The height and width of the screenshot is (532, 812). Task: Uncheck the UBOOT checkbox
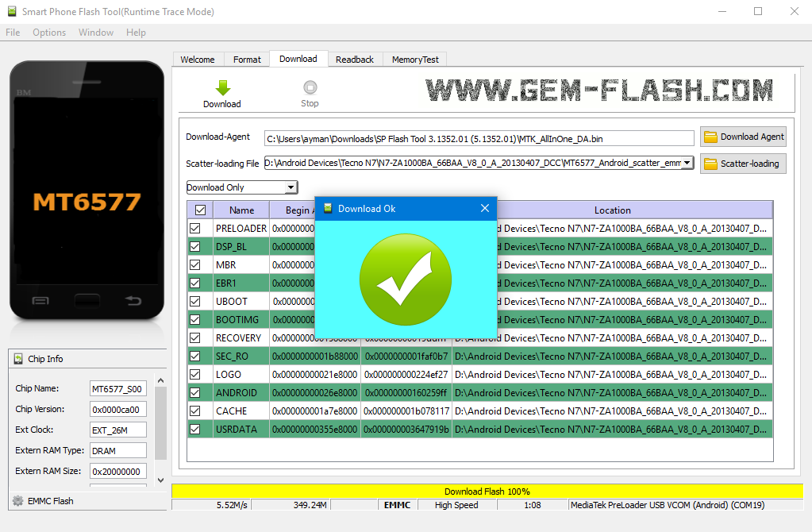(x=195, y=302)
